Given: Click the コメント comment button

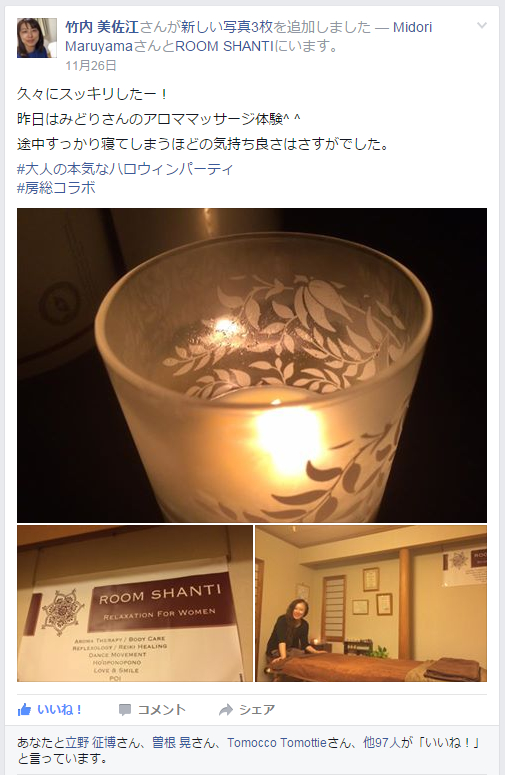Looking at the screenshot, I should click(152, 710).
